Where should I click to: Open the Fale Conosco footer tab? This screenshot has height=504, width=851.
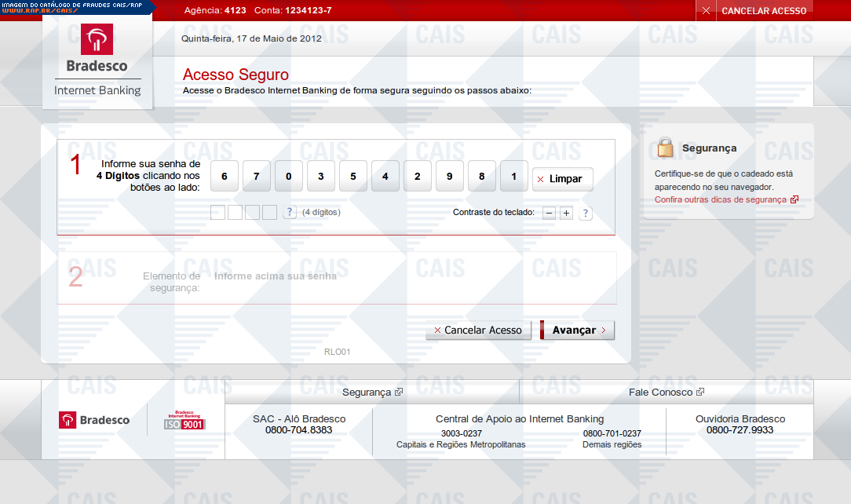[666, 392]
